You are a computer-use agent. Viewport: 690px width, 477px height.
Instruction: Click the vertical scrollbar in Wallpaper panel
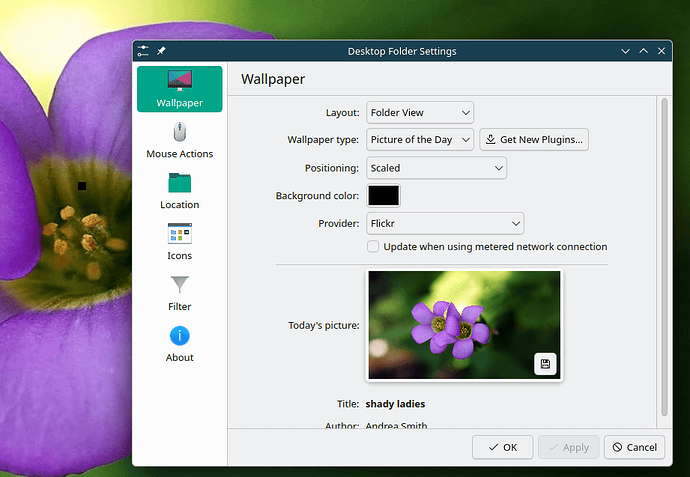coord(664,257)
